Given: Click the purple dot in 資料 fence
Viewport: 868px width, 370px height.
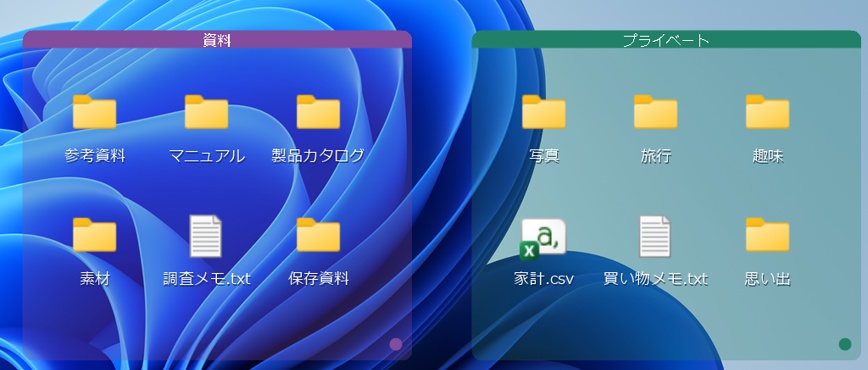Looking at the screenshot, I should click(396, 345).
